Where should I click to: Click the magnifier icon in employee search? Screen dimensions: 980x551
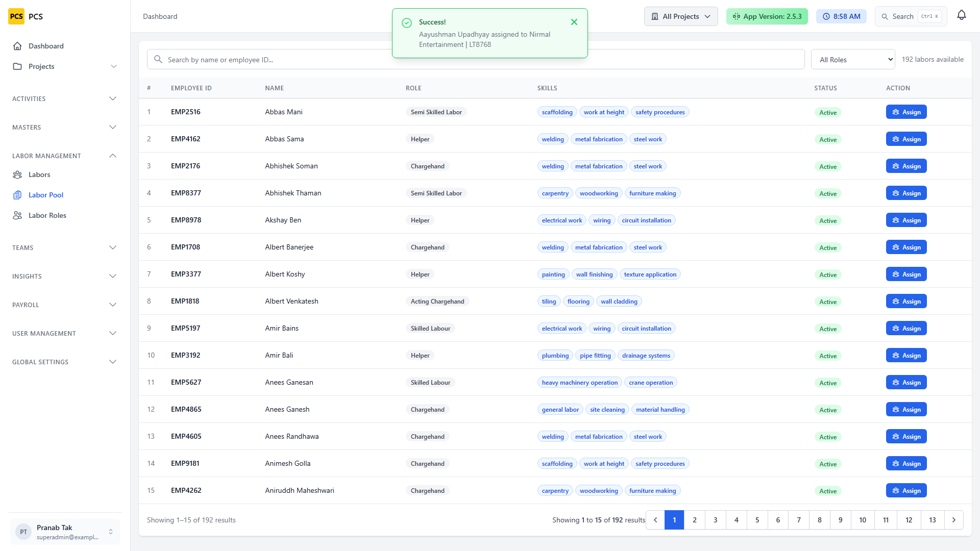[158, 59]
